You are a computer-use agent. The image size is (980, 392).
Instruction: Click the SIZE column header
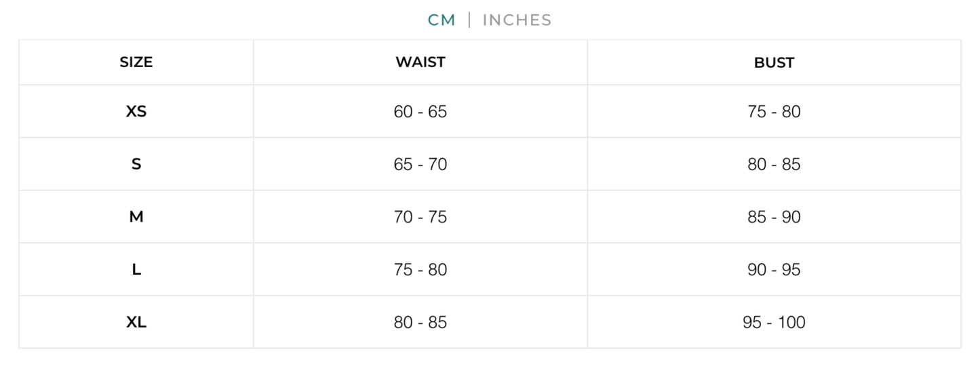[x=136, y=62]
